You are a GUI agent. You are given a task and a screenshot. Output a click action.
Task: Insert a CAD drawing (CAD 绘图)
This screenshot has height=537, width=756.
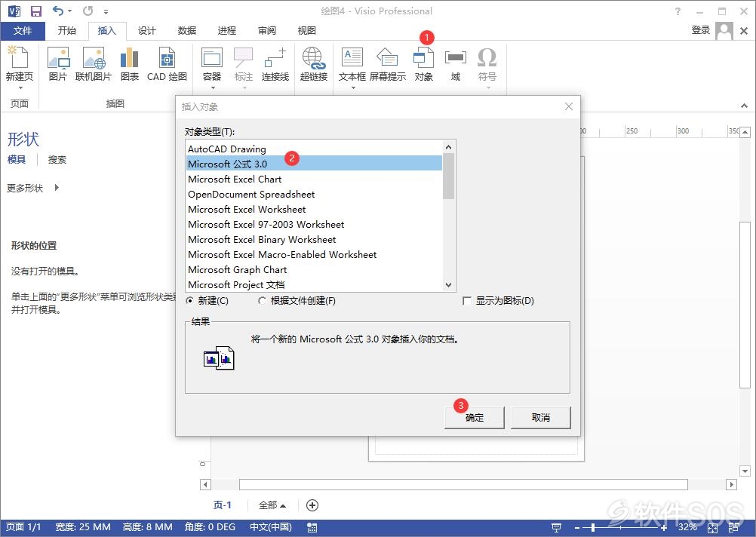167,57
